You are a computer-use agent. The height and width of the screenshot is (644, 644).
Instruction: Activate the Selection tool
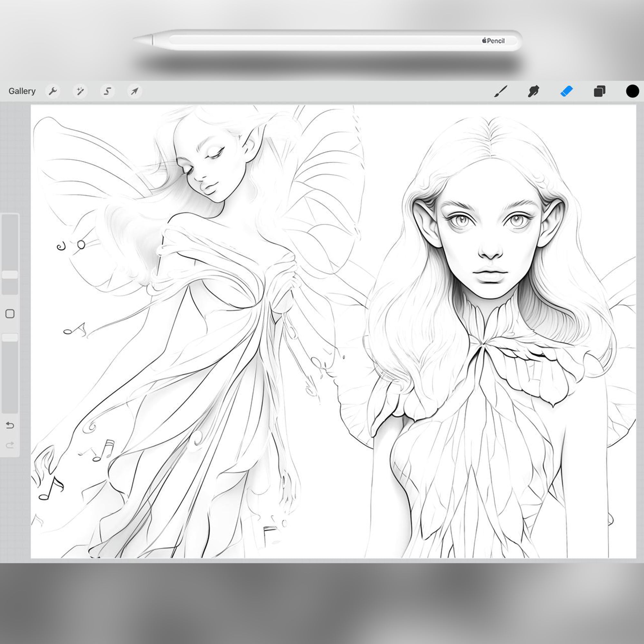pyautogui.click(x=107, y=91)
